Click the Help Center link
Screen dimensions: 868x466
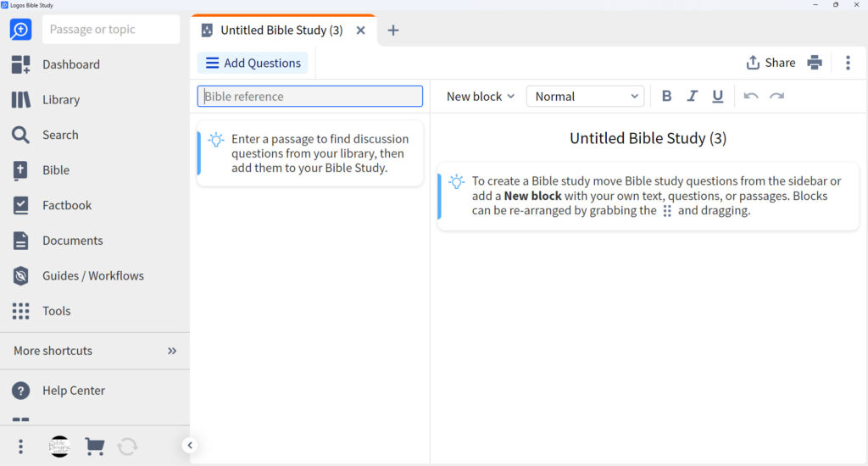point(74,391)
